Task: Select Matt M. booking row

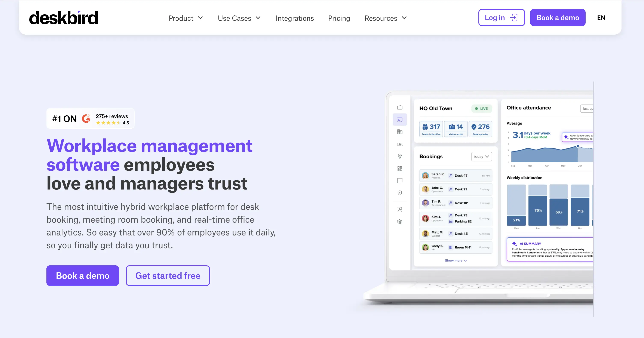Action: tap(456, 234)
